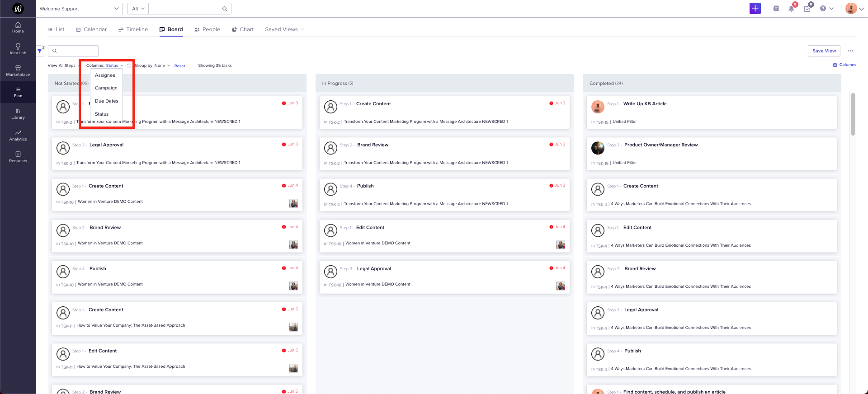Open In Progress Step 4 Publish task
This screenshot has height=394, width=868.
365,186
